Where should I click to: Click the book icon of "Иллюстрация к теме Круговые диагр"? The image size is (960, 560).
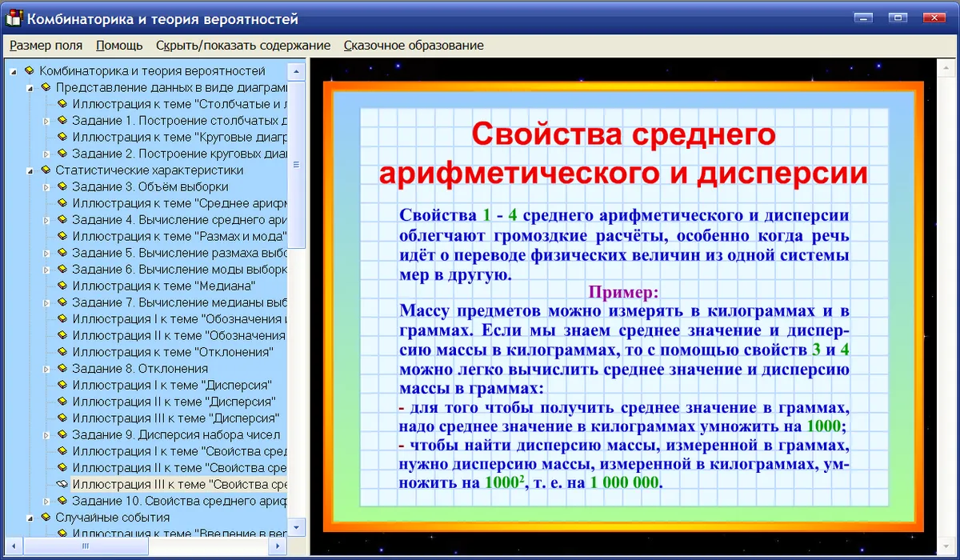coord(62,137)
